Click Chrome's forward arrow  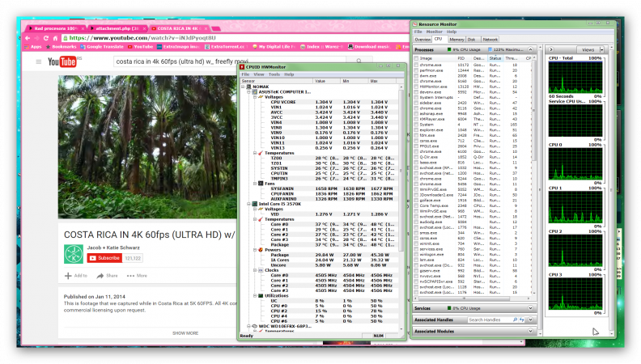pyautogui.click(x=36, y=38)
